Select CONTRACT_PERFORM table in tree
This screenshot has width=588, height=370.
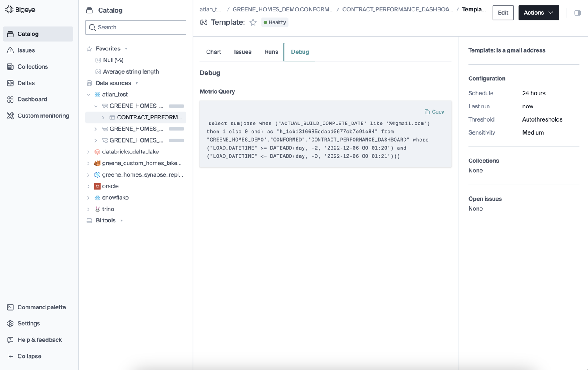149,117
